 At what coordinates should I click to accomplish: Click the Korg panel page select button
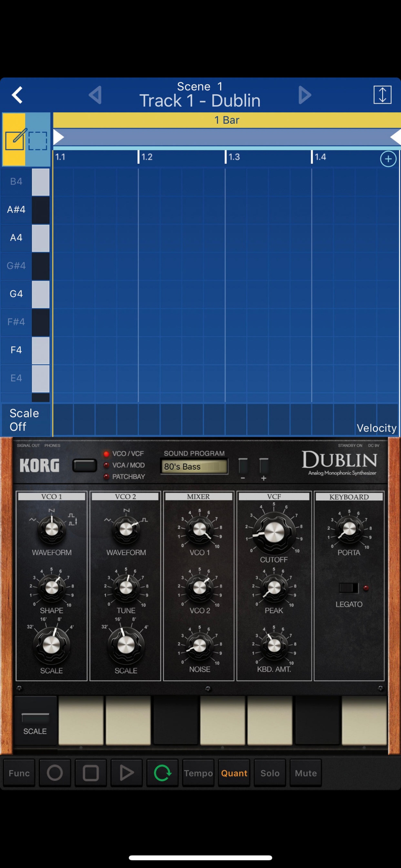pyautogui.click(x=85, y=466)
